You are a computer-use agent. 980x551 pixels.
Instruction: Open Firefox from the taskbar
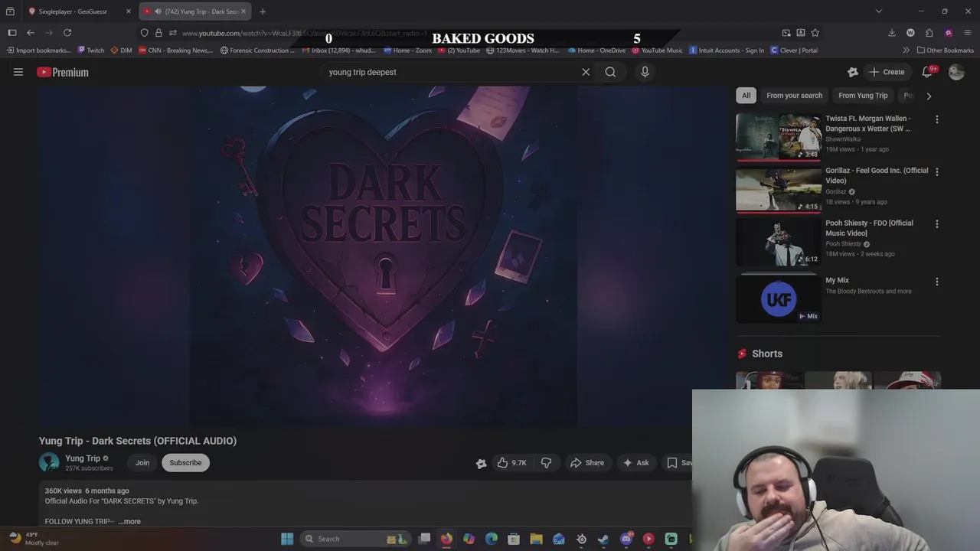tap(446, 539)
